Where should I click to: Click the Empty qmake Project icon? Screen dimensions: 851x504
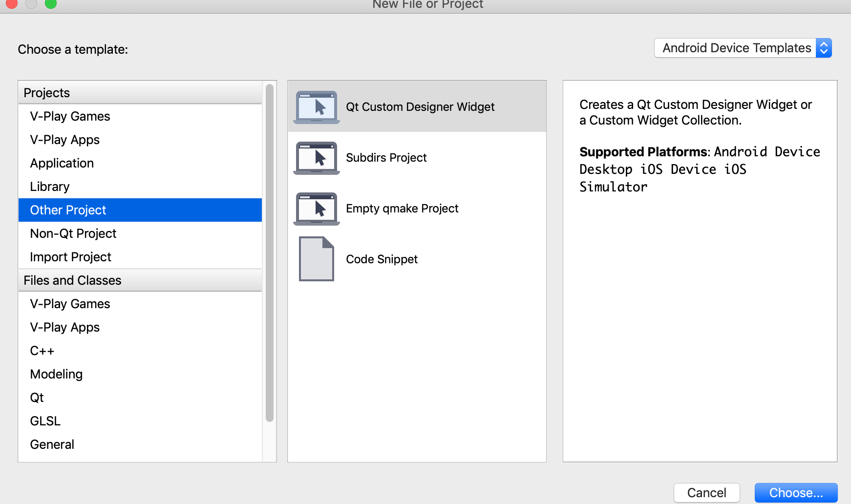(317, 209)
